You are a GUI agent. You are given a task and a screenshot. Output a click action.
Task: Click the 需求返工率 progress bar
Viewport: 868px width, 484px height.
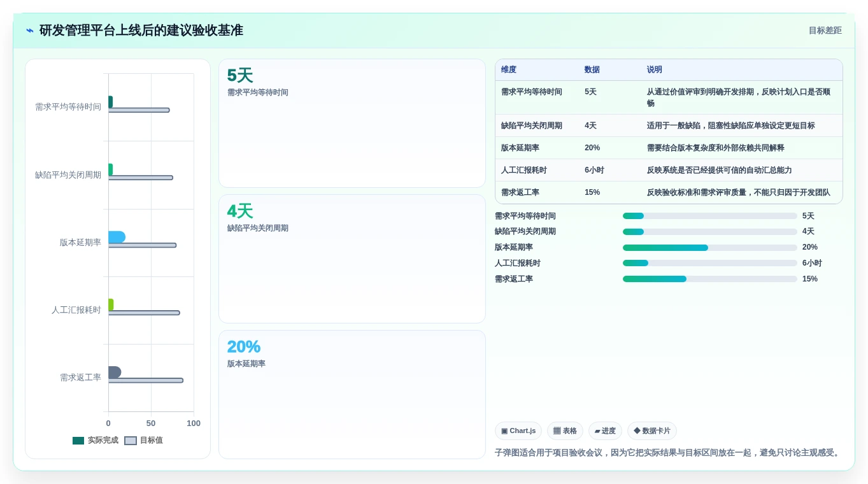click(x=710, y=279)
